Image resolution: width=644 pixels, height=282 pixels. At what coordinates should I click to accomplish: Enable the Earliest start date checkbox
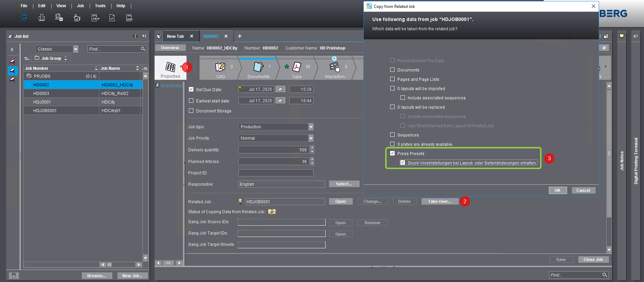(191, 101)
